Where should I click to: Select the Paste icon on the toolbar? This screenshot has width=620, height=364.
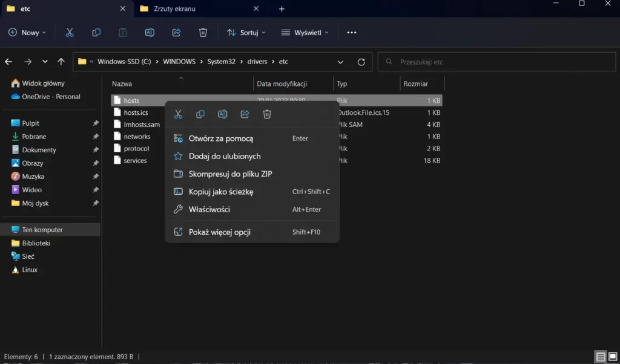pyautogui.click(x=123, y=32)
